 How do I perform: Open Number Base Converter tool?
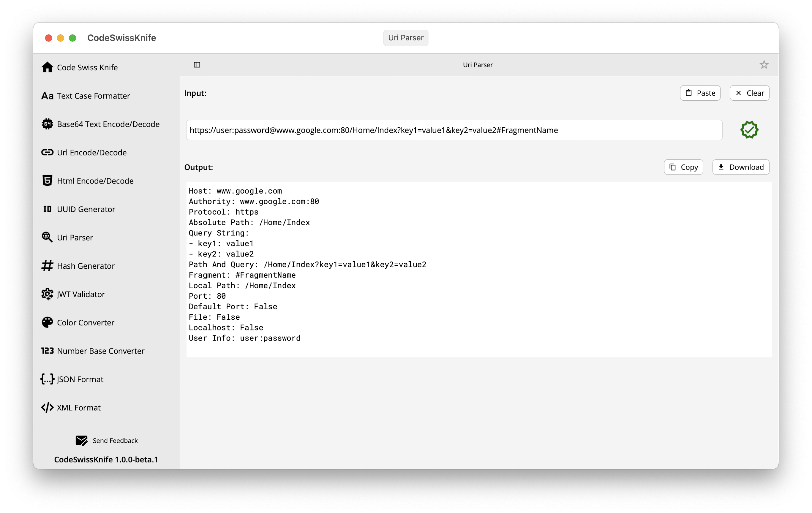[x=100, y=351]
